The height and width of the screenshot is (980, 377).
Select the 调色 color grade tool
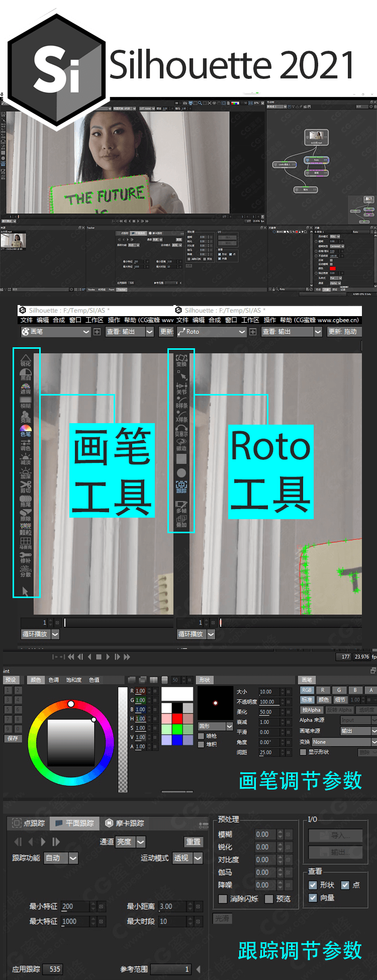(x=26, y=444)
